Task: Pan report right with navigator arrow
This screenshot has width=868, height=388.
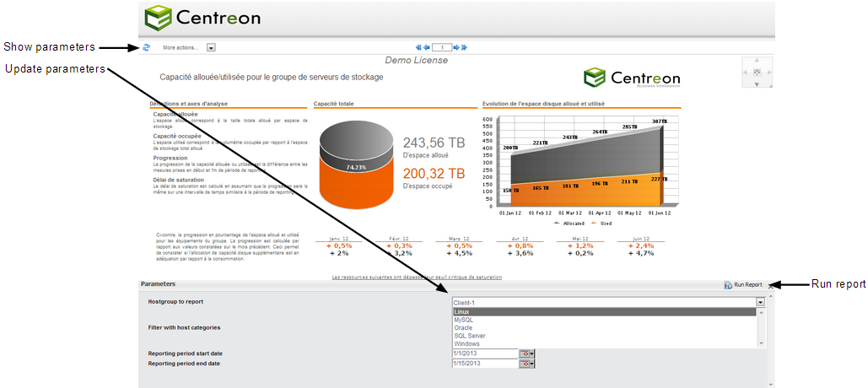Action: (x=769, y=73)
